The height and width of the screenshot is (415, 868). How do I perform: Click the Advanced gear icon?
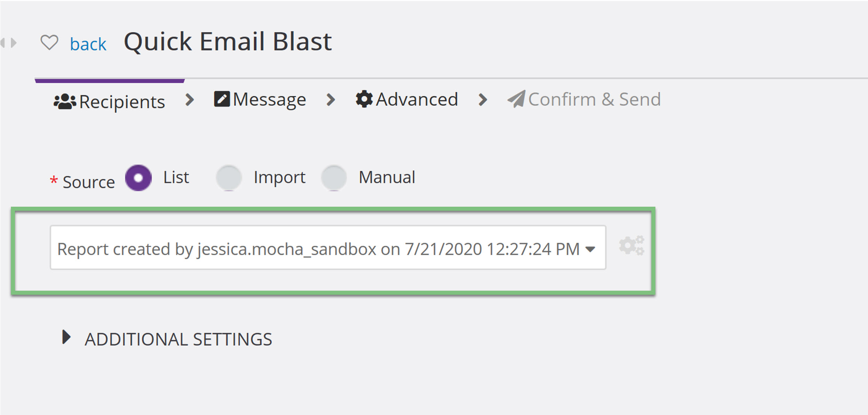tap(364, 99)
